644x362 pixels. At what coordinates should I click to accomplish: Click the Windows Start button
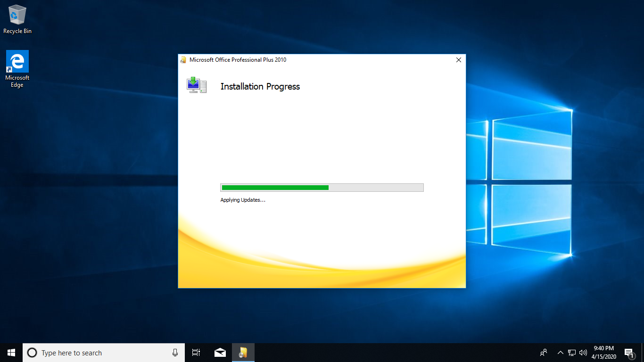(11, 353)
